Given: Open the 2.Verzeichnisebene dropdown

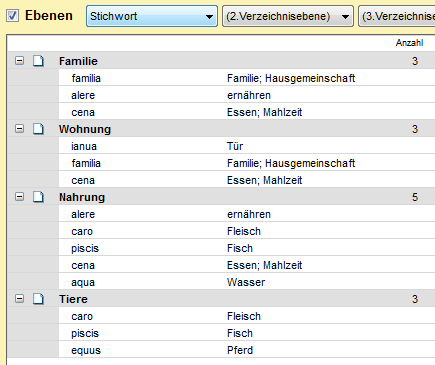Looking at the screenshot, I should [x=288, y=16].
